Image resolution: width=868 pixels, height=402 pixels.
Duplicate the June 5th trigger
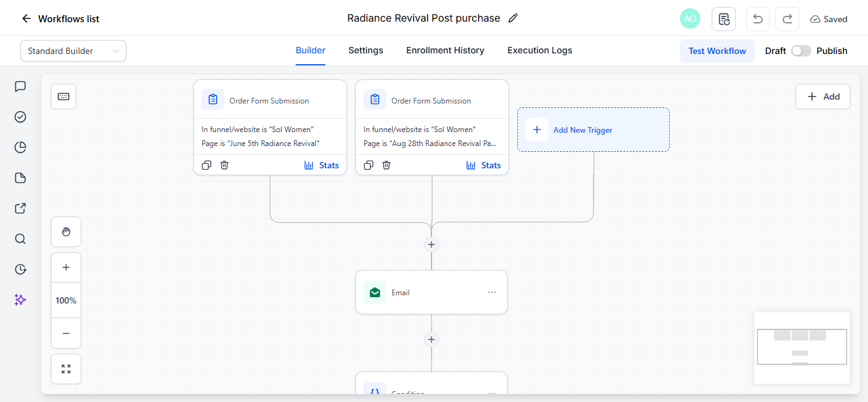207,165
